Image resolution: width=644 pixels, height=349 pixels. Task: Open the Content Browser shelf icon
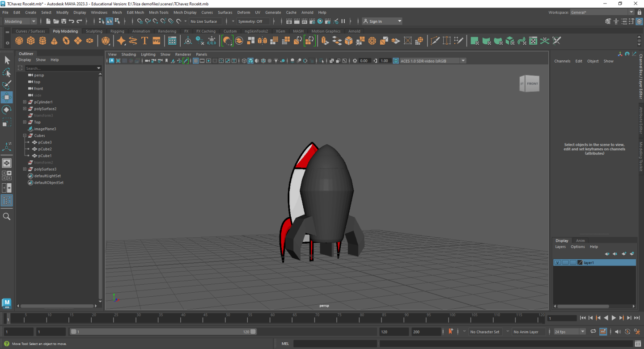click(x=172, y=41)
